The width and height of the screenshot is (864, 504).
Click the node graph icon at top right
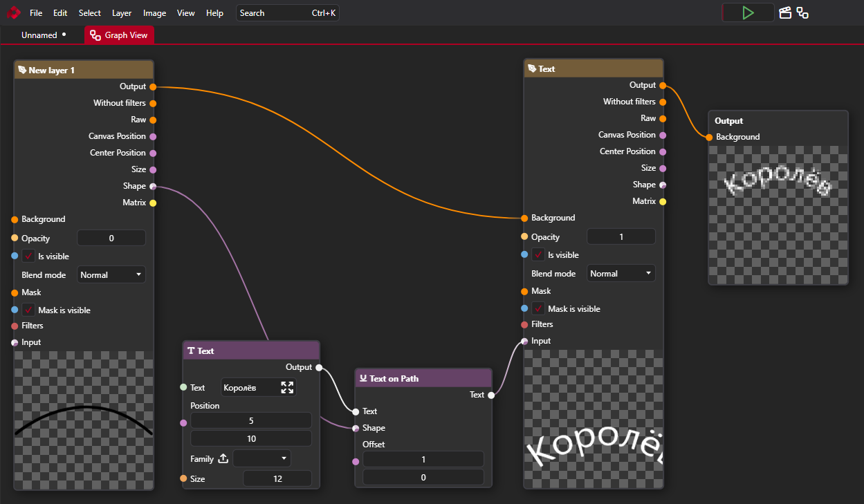click(802, 12)
